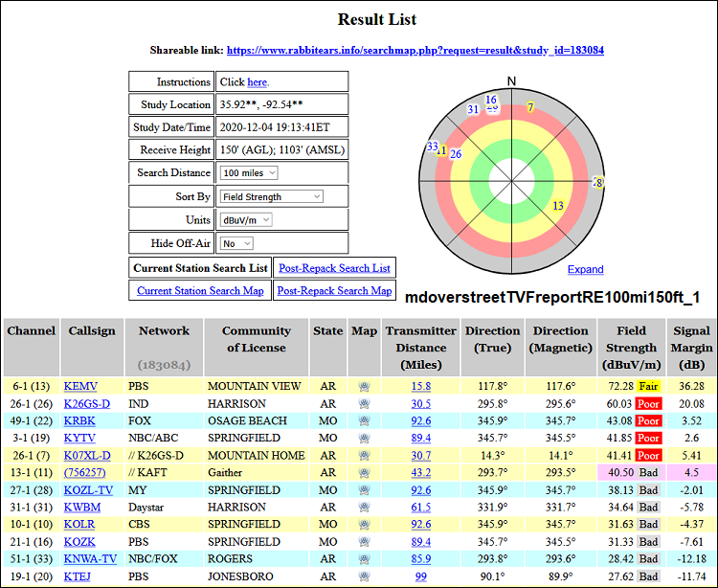Click the map icon in the KWBM row
This screenshot has width=718, height=588.
[363, 508]
